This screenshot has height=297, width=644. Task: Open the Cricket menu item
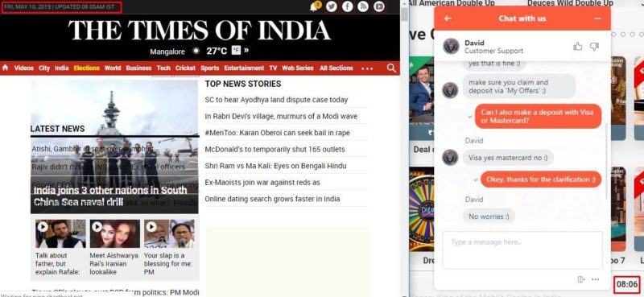click(186, 68)
